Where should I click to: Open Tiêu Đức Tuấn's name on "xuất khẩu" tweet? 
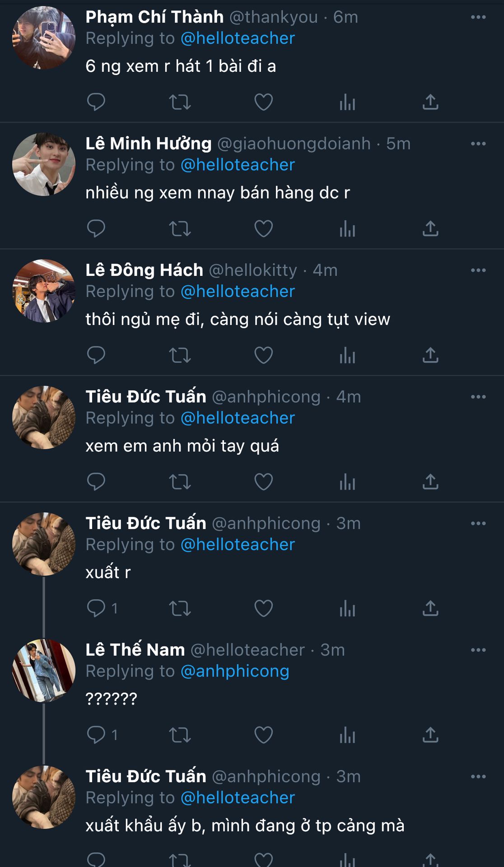pyautogui.click(x=146, y=777)
